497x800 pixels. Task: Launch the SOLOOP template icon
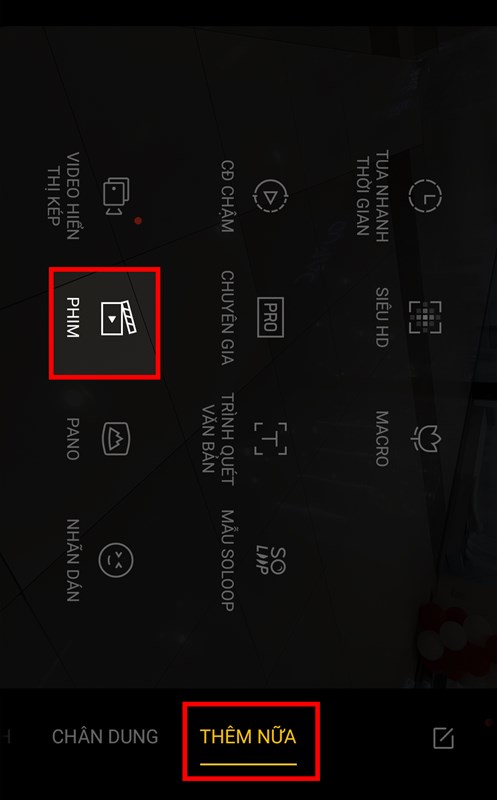coord(271,560)
